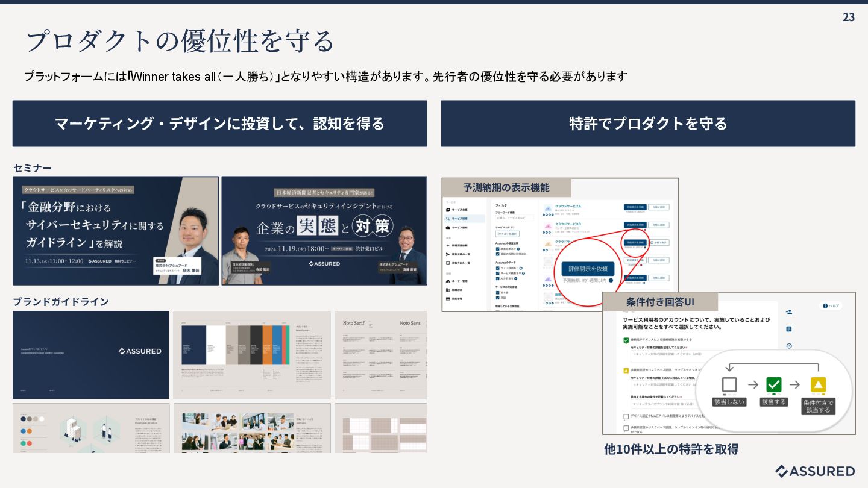
Task: Toggle サービス概要あり checkbox
Action: point(498,274)
